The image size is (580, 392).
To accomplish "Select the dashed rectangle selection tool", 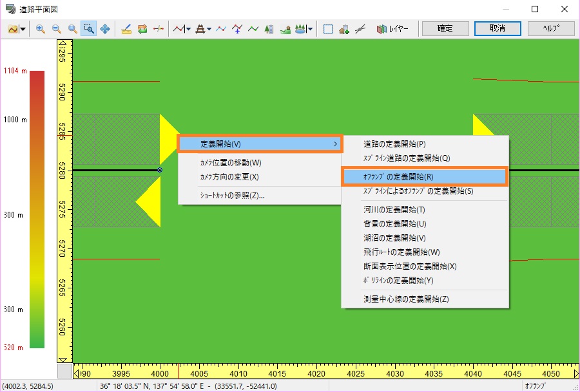I will click(328, 29).
